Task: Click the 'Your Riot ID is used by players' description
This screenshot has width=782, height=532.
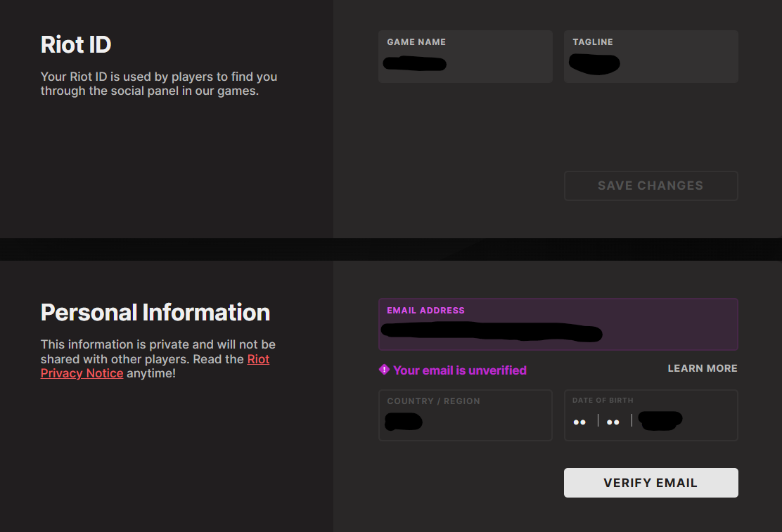Action: [159, 84]
